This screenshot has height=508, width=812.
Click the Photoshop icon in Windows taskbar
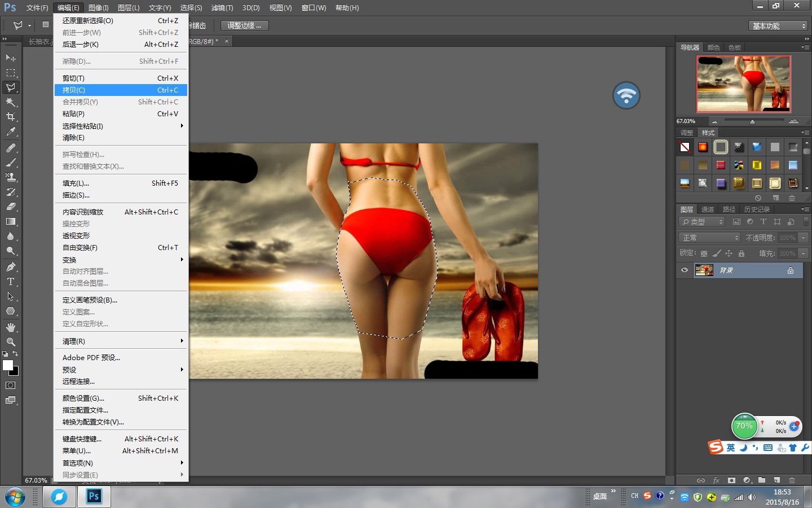click(x=94, y=497)
